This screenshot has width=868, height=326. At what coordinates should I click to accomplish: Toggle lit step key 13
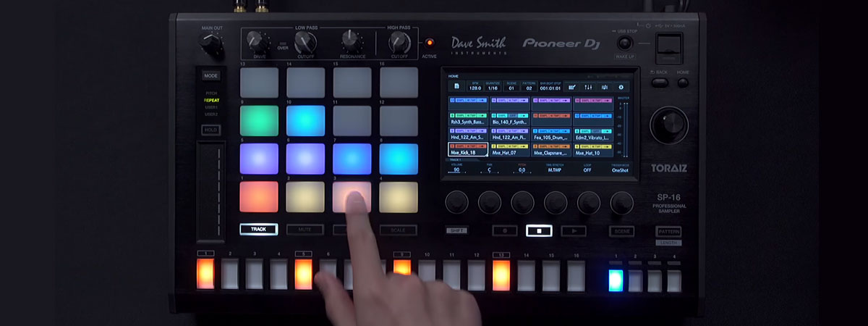point(501,274)
